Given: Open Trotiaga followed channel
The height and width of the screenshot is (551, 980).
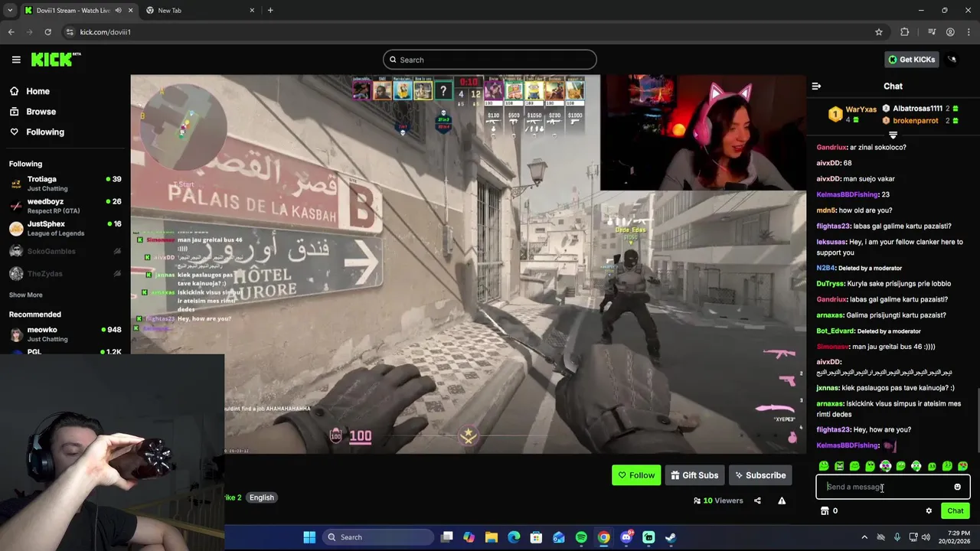Looking at the screenshot, I should (x=65, y=184).
